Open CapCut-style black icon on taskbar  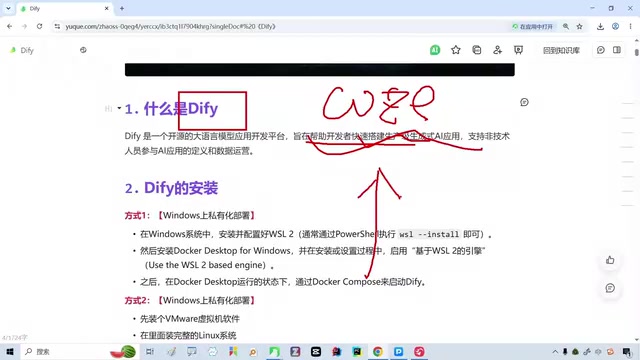click(316, 351)
